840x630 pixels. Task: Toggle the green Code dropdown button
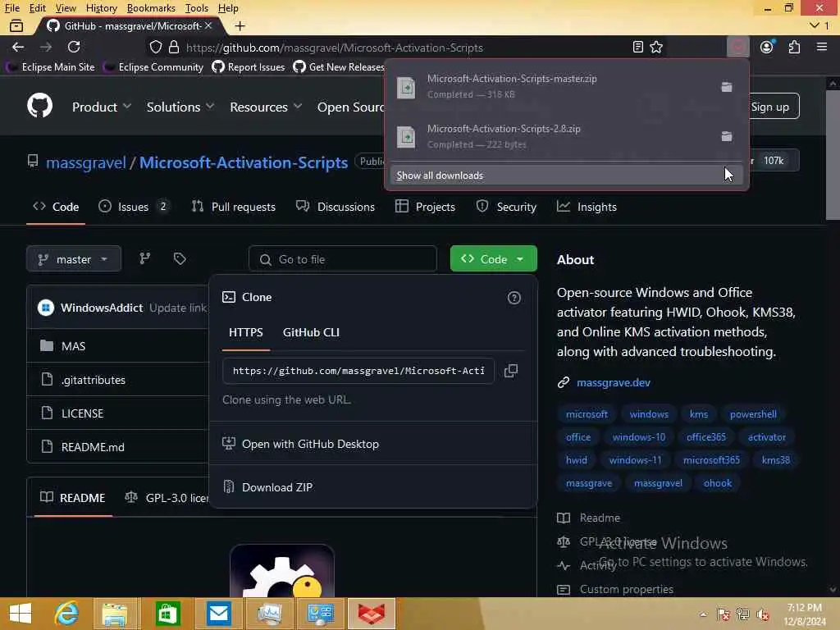pyautogui.click(x=493, y=258)
